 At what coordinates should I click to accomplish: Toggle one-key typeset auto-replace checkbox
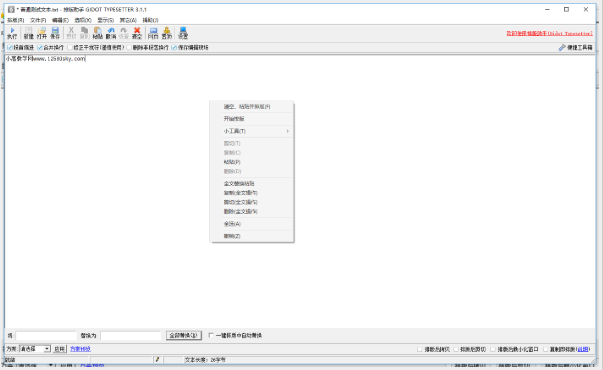point(211,335)
